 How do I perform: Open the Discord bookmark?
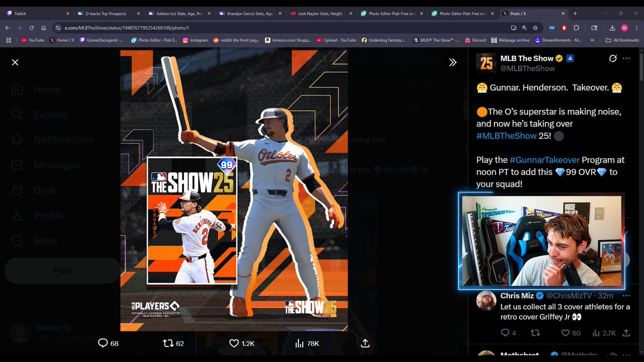475,40
